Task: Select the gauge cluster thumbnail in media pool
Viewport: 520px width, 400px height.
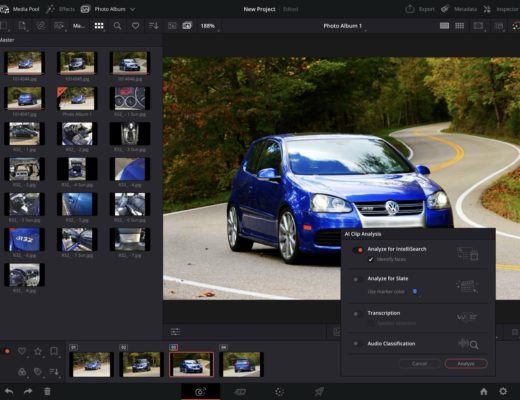Action: 130,98
